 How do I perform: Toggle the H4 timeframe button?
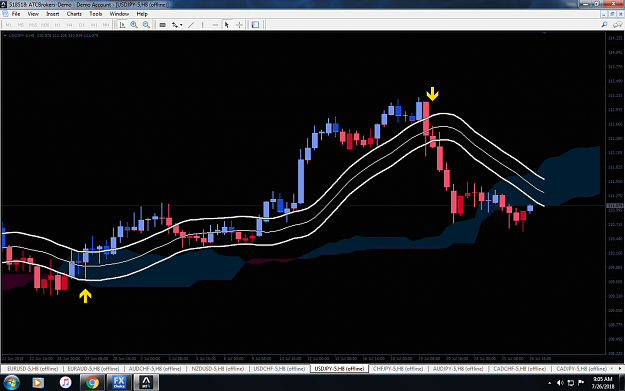pyautogui.click(x=69, y=25)
